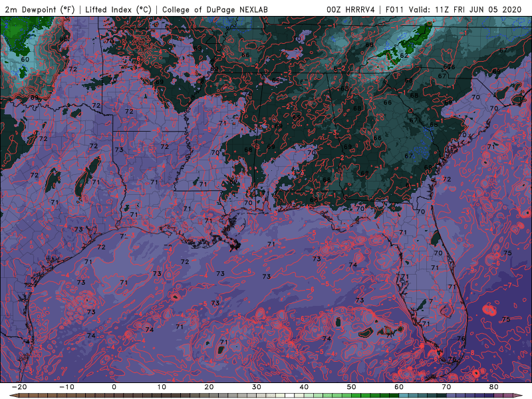The height and width of the screenshot is (399, 532).
Task: Click the 0 label on the color scale
Action: (114, 387)
